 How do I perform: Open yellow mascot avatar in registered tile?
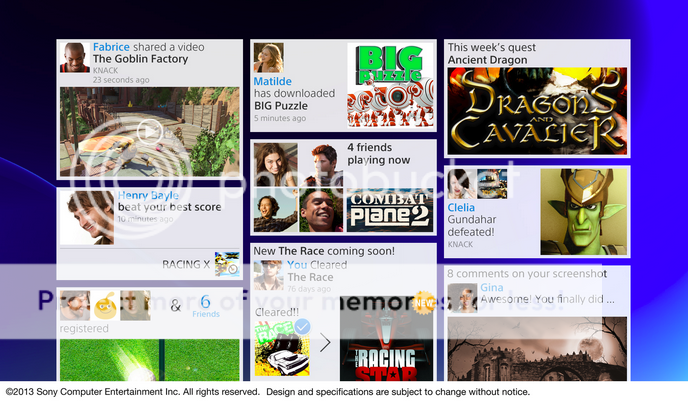[105, 305]
